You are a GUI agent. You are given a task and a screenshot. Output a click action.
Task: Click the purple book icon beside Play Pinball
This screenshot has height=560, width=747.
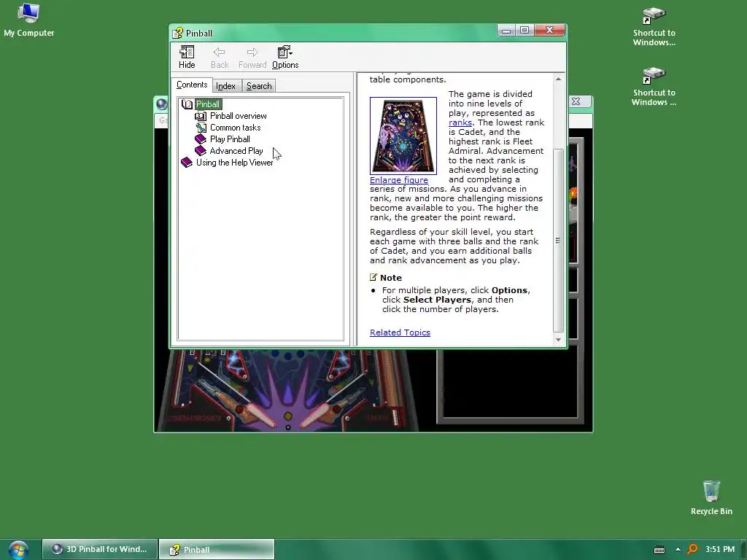pos(201,139)
